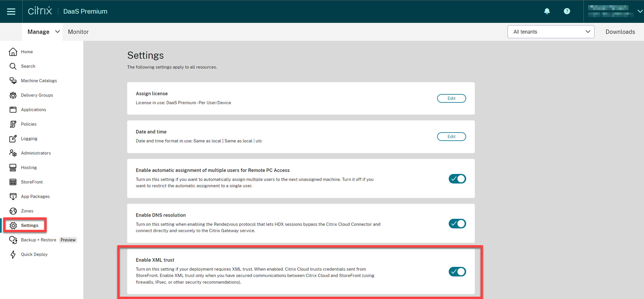Open Machine Catalogs in the sidebar
The width and height of the screenshot is (644, 299).
(x=39, y=81)
